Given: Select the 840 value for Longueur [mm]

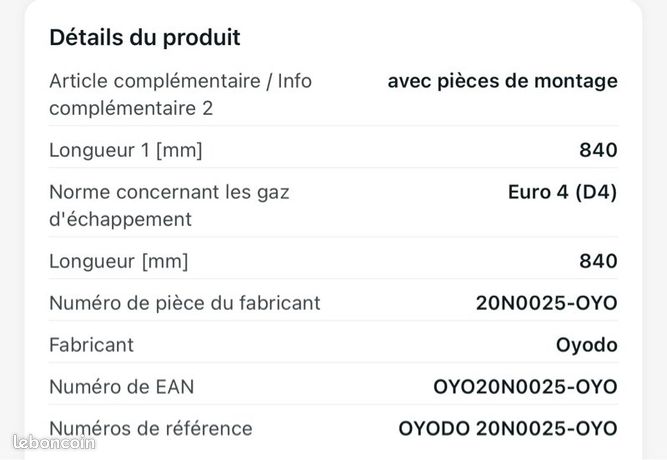Looking at the screenshot, I should 598,261.
